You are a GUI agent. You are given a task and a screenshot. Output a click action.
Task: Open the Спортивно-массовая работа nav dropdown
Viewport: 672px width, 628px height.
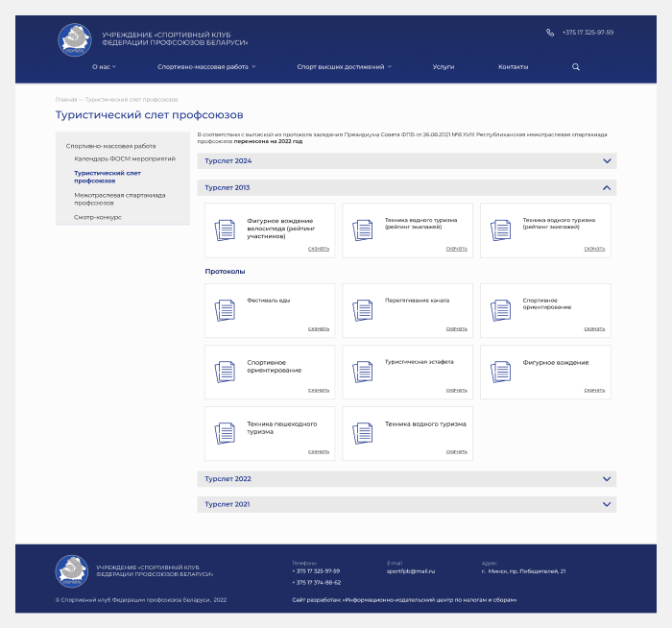pyautogui.click(x=206, y=67)
